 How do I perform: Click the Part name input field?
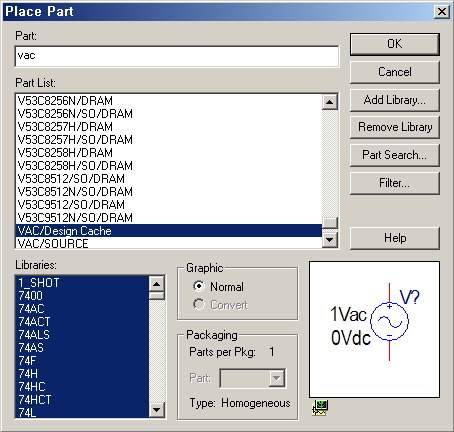[x=177, y=56]
